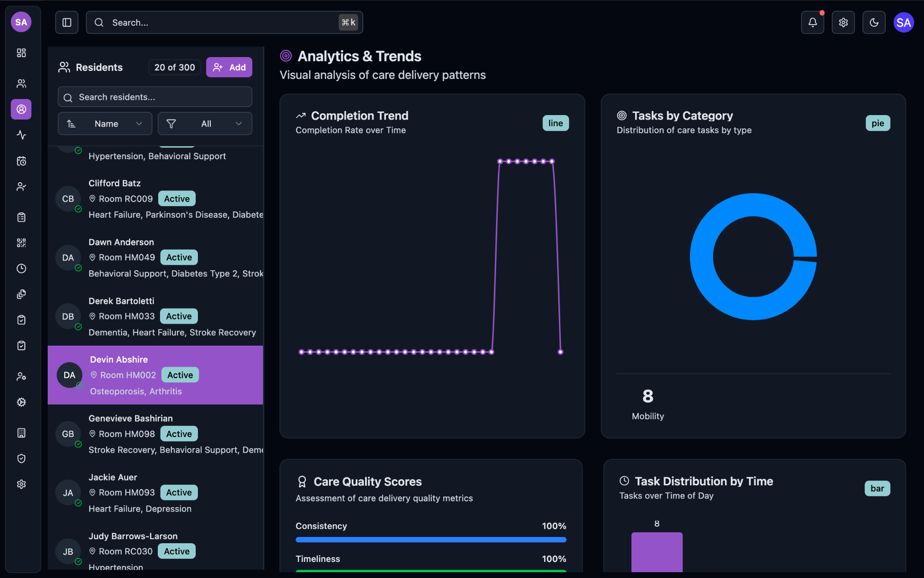Toggle dark mode with the moon button
This screenshot has width=924, height=578.
pyautogui.click(x=874, y=22)
